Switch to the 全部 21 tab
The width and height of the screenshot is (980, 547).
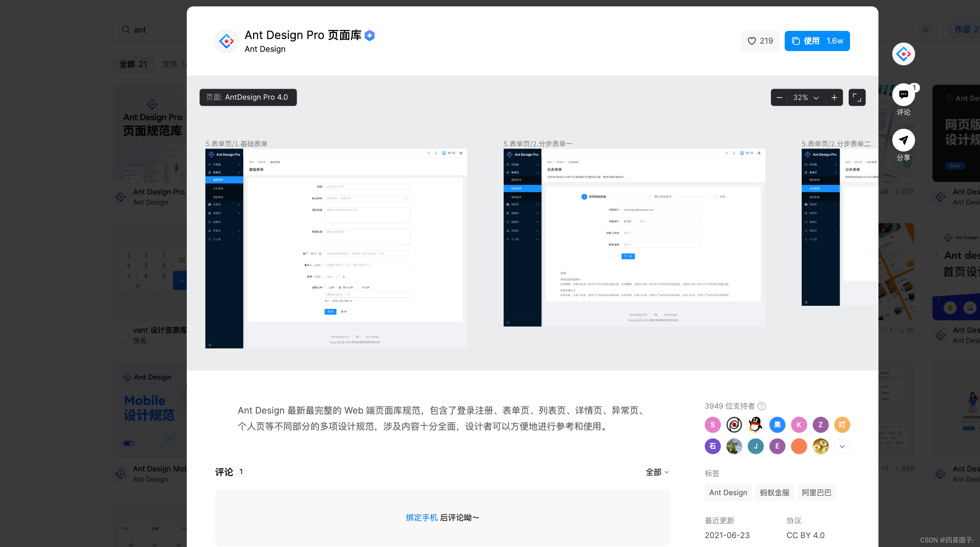[x=133, y=64]
